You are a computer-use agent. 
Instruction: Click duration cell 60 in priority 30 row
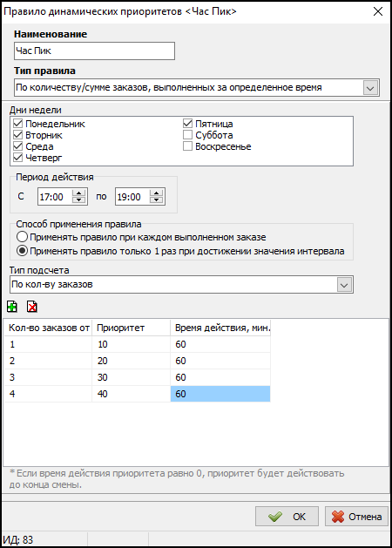click(x=220, y=377)
